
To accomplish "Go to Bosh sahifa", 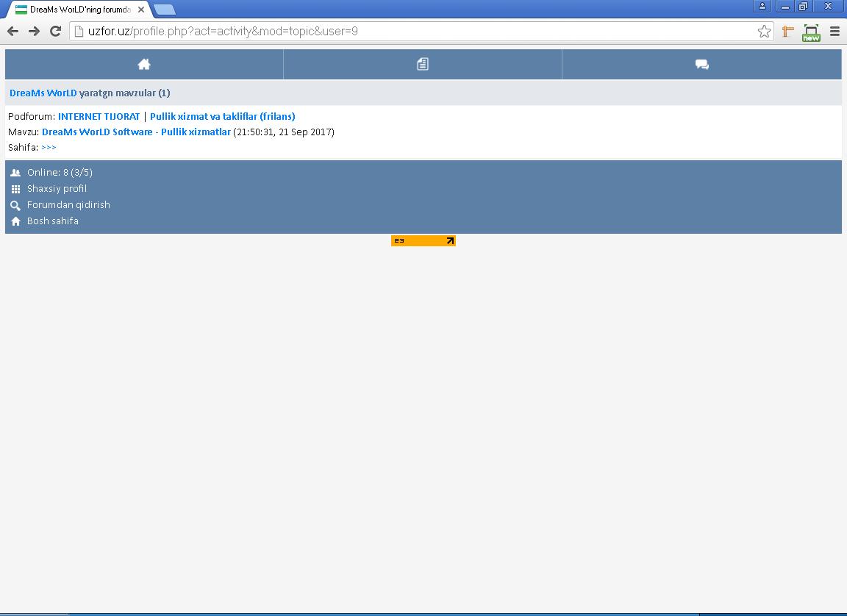I will point(52,221).
